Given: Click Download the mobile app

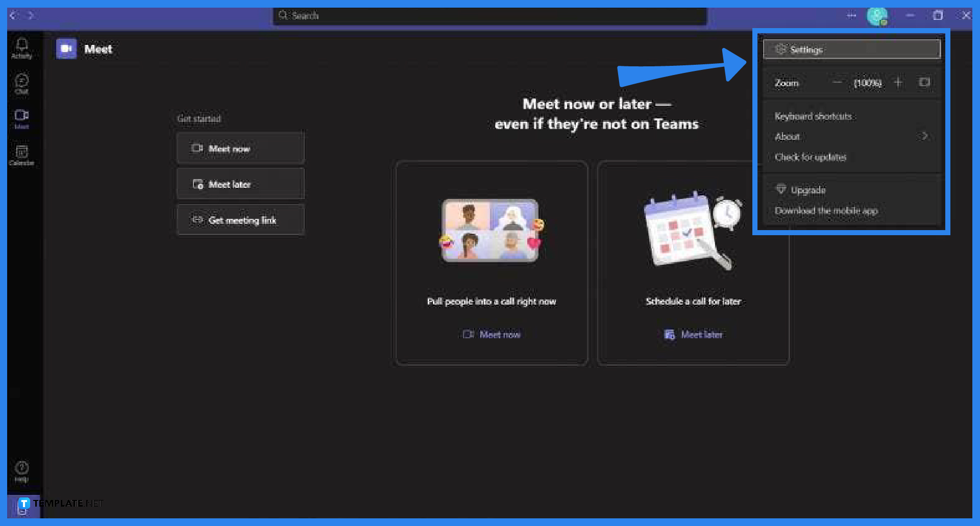Looking at the screenshot, I should 826,210.
